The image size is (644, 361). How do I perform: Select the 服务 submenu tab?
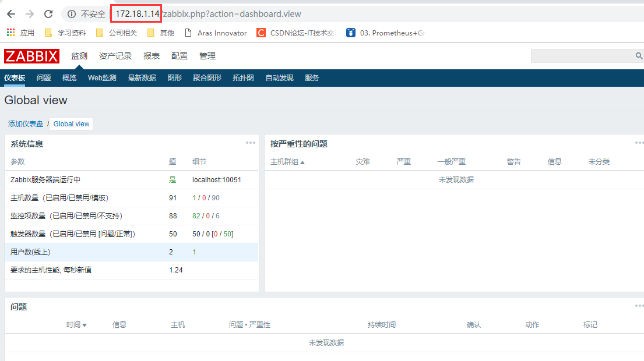(x=312, y=78)
